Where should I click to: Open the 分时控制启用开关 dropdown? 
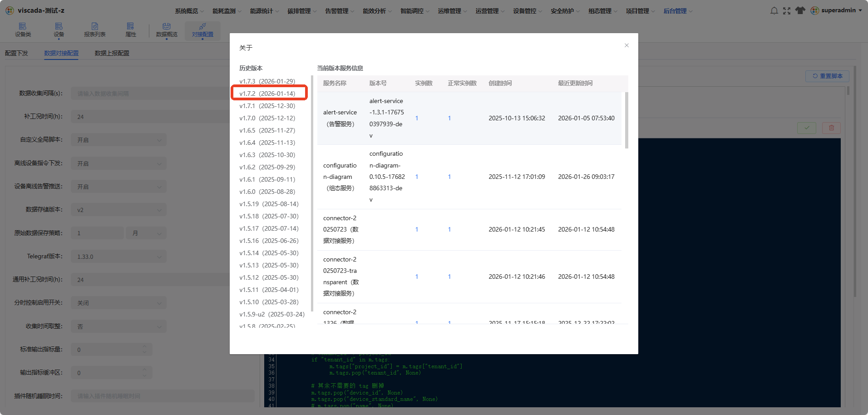coord(118,303)
